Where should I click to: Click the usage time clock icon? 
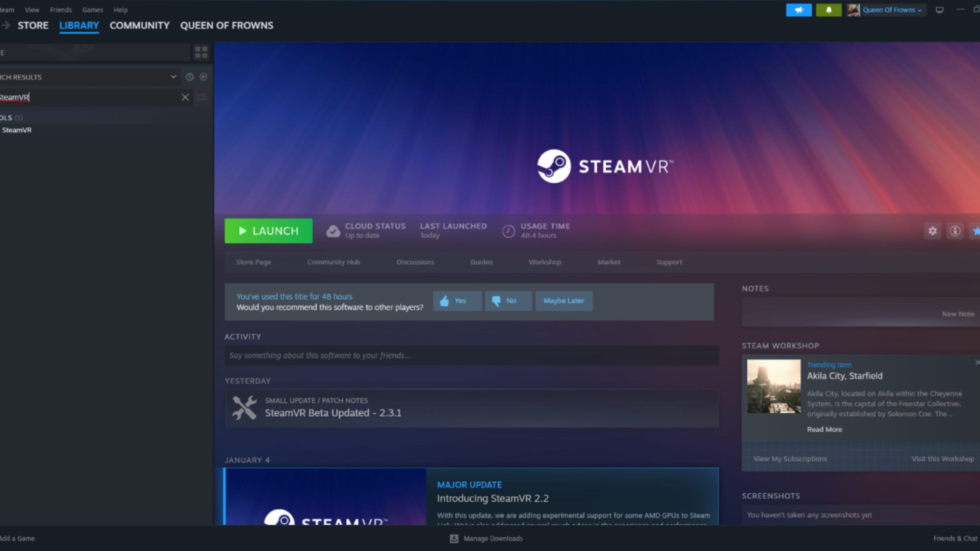[508, 231]
